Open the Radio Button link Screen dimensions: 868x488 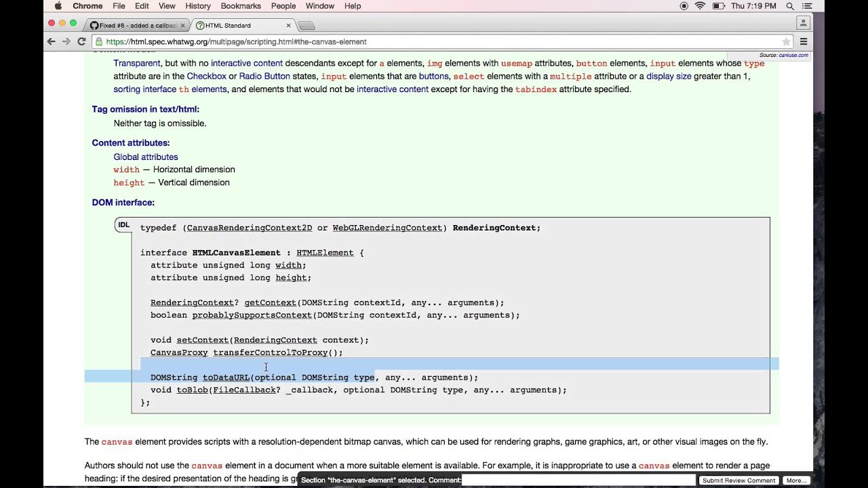[x=264, y=76]
